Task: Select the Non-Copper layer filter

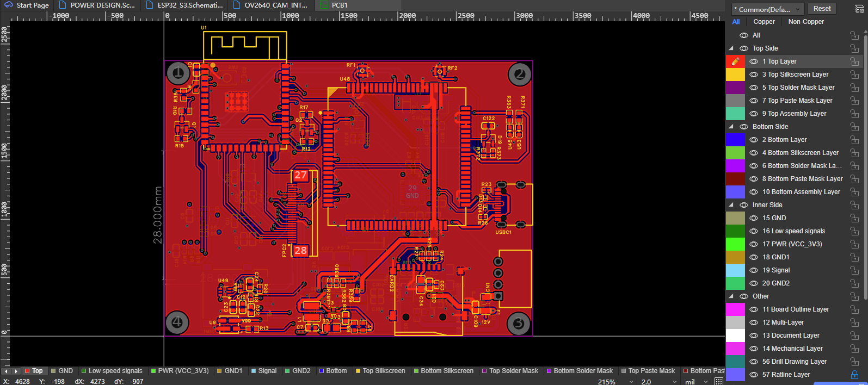Action: [x=806, y=22]
